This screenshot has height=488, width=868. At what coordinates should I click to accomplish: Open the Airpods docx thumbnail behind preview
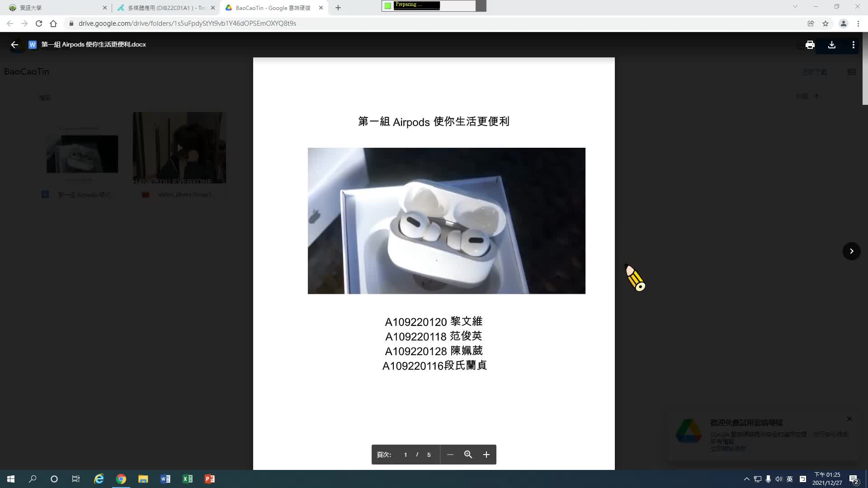pos(82,154)
